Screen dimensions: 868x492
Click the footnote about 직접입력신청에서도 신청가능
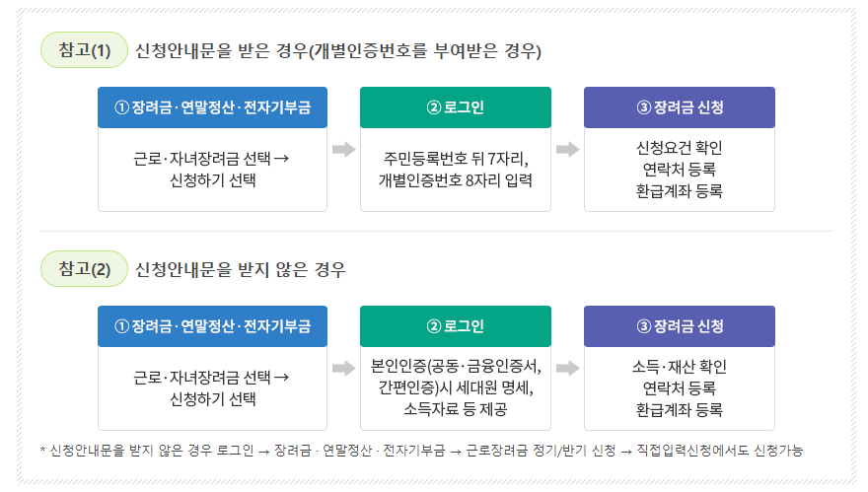(421, 451)
